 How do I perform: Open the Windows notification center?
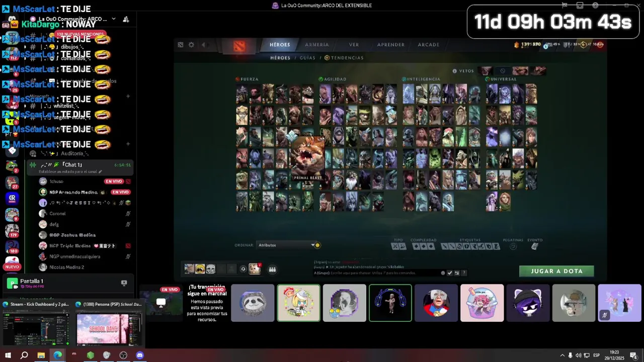[633, 355]
